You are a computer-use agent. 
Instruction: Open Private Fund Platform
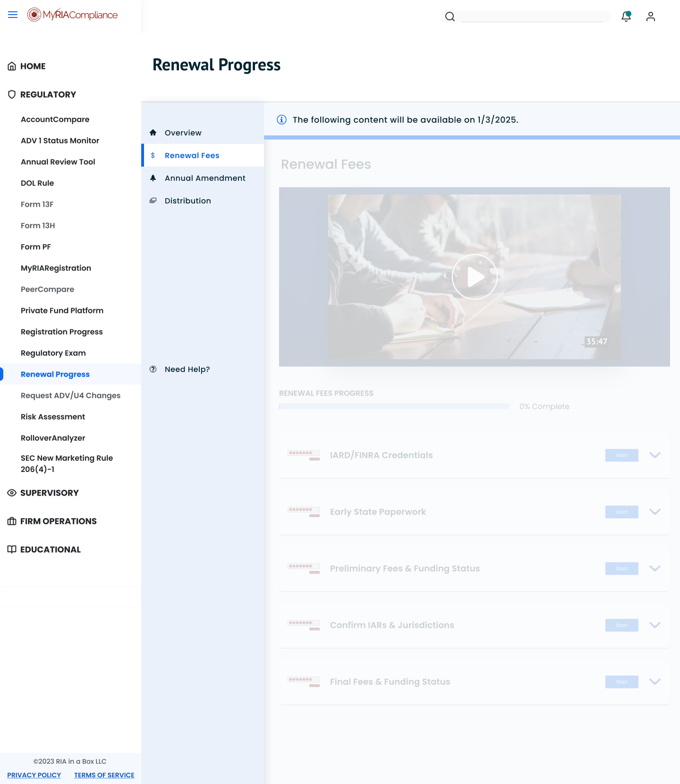(x=62, y=311)
